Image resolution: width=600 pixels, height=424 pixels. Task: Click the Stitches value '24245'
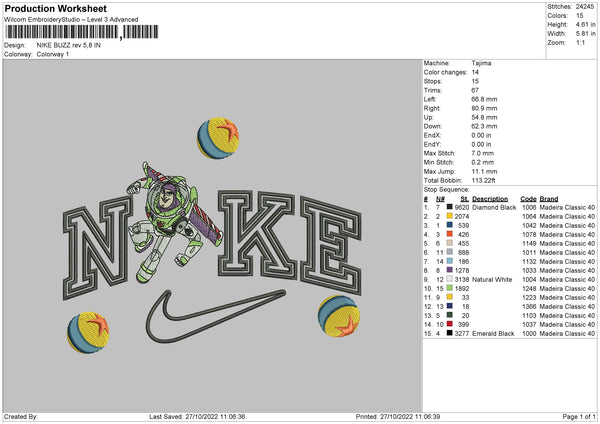(585, 7)
